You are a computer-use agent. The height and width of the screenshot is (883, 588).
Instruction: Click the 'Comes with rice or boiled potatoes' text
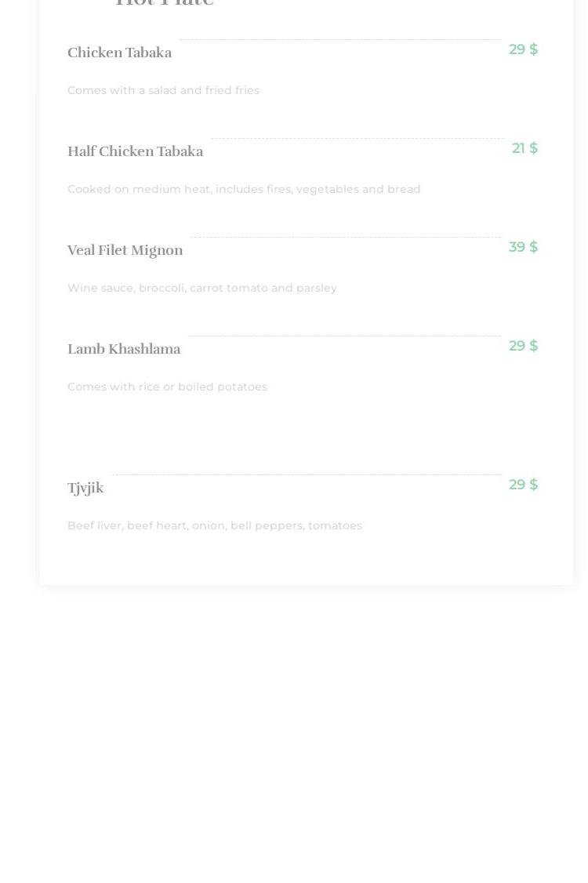167,387
